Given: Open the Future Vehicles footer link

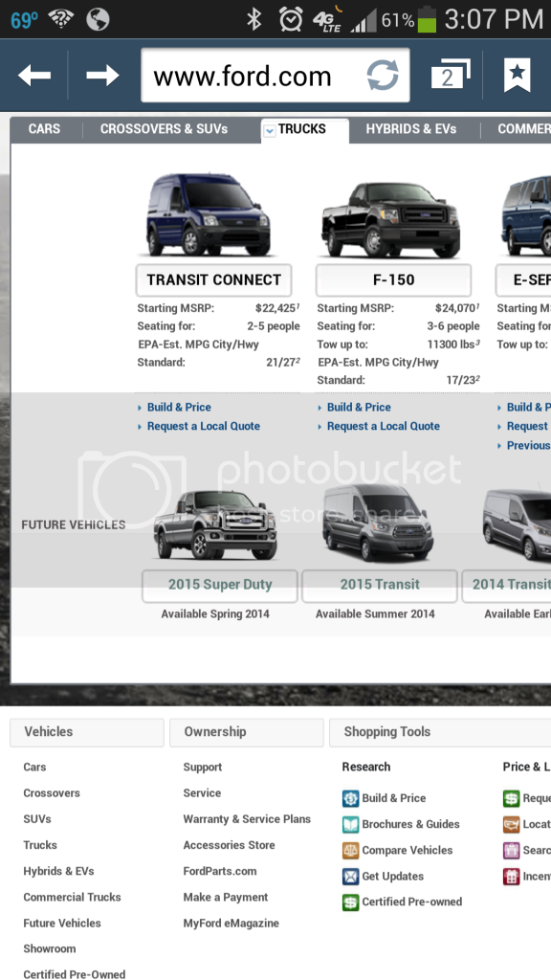Looking at the screenshot, I should (62, 924).
